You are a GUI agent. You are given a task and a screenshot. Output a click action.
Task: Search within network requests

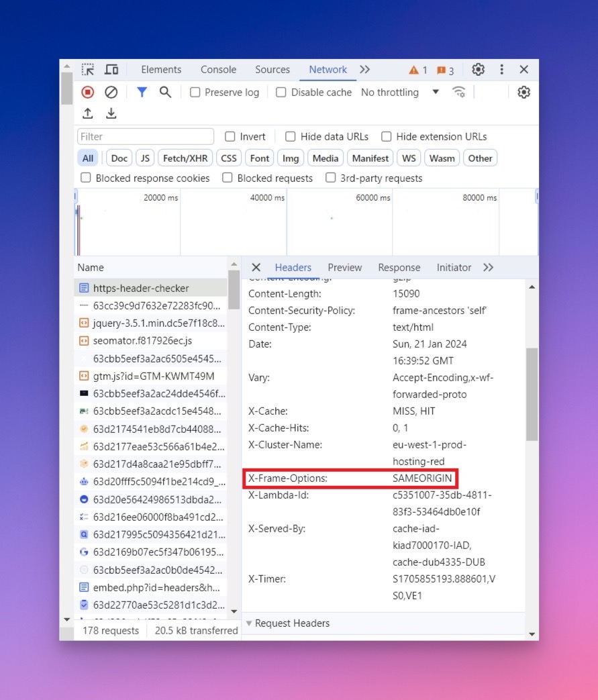pyautogui.click(x=166, y=92)
